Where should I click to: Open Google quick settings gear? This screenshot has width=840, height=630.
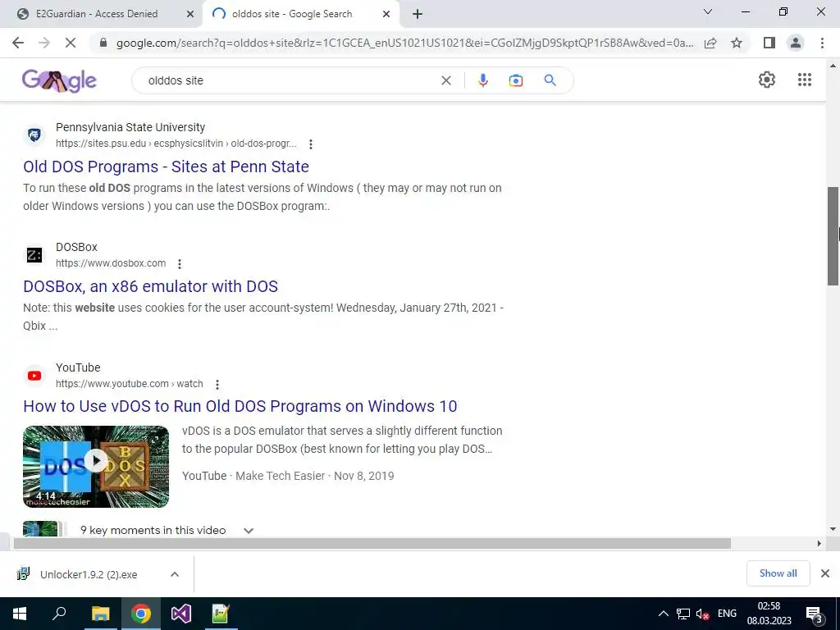767,80
